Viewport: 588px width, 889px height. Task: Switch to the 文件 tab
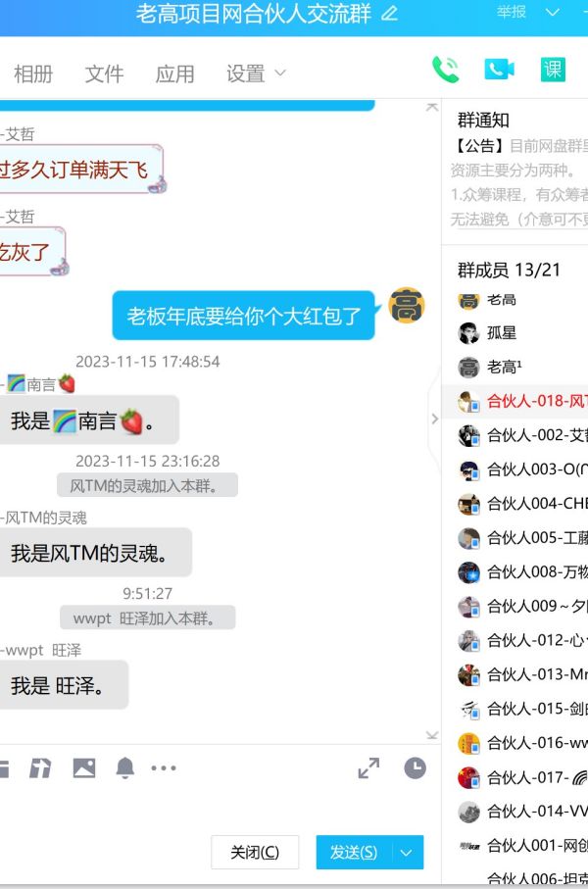pos(104,74)
